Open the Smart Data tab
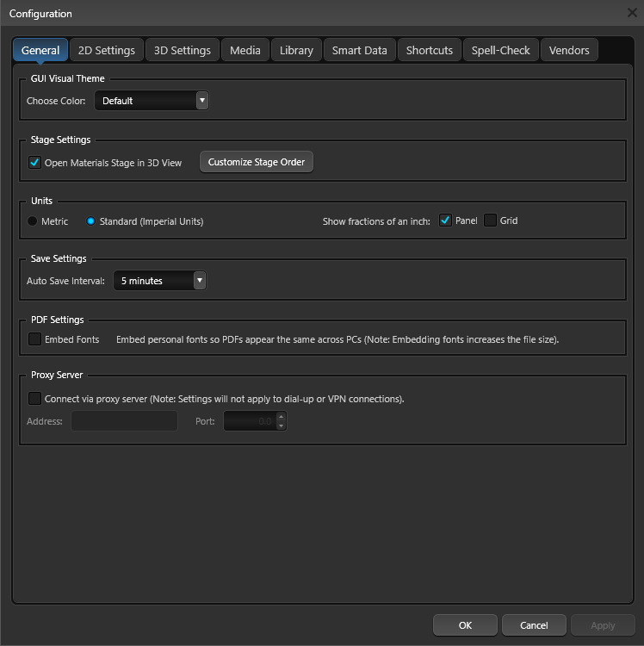 [360, 50]
